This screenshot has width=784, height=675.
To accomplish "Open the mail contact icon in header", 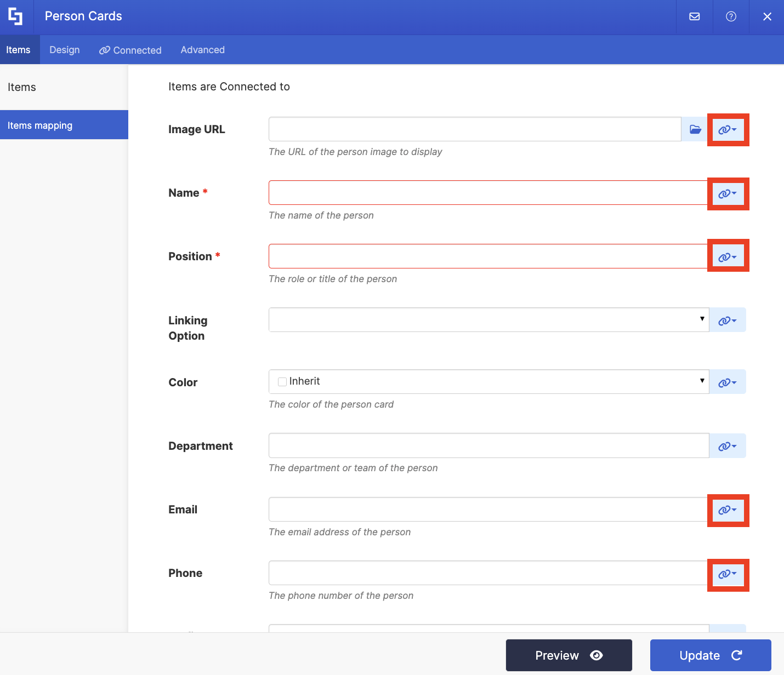I will pyautogui.click(x=695, y=16).
